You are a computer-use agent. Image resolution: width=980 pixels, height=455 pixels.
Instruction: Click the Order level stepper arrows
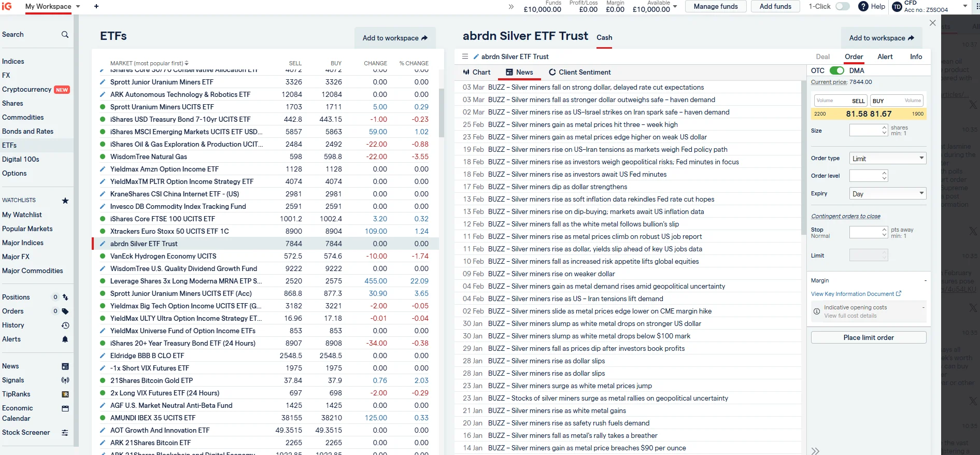(x=885, y=176)
